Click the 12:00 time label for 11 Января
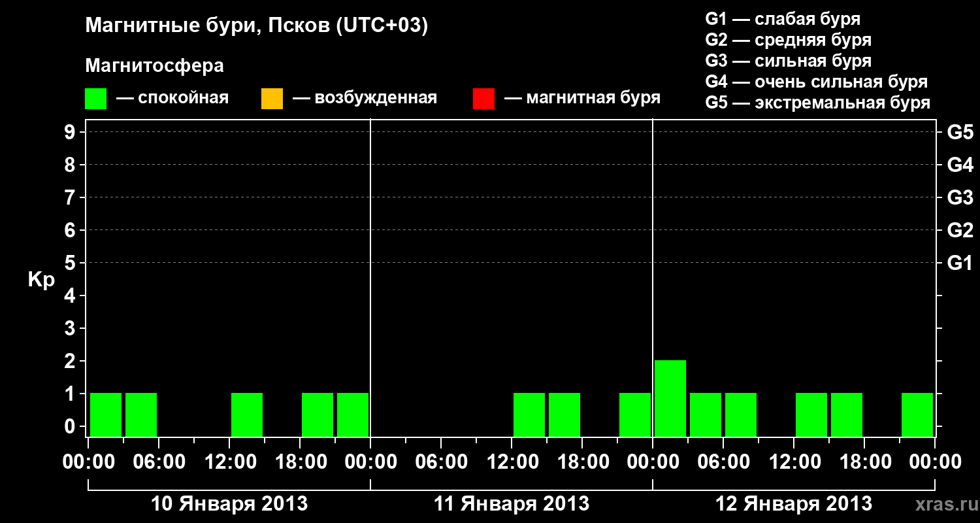Screen dimensions: 980x523 [x=512, y=462]
